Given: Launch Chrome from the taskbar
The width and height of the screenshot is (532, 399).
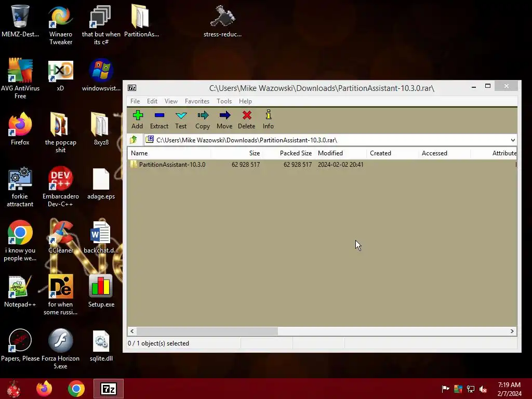Looking at the screenshot, I should point(76,389).
